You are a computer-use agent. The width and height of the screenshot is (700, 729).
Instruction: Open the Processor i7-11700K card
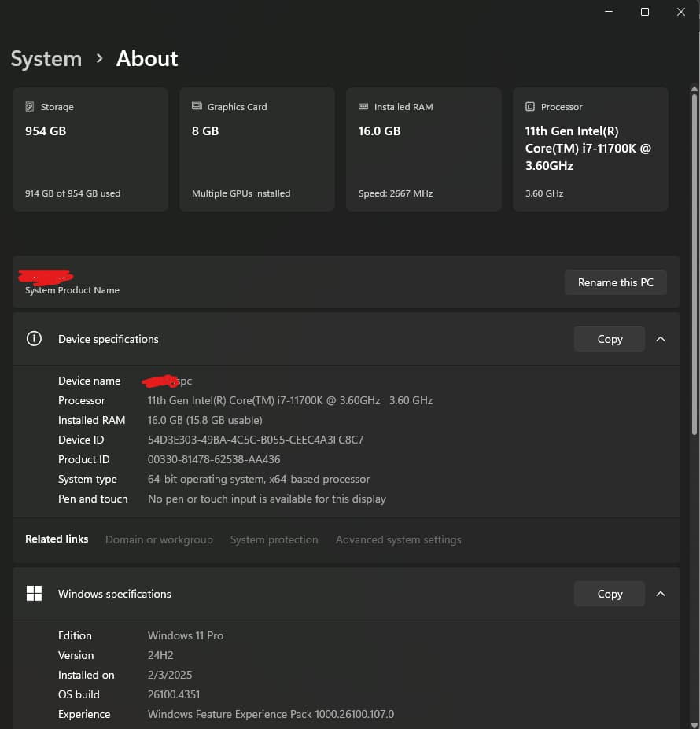(x=590, y=149)
